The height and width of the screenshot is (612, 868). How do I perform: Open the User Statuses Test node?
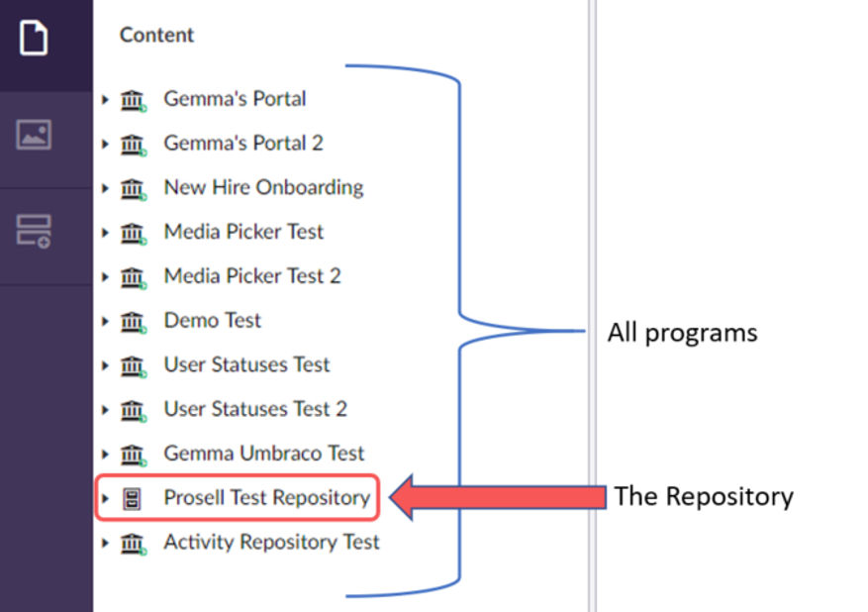[245, 364]
